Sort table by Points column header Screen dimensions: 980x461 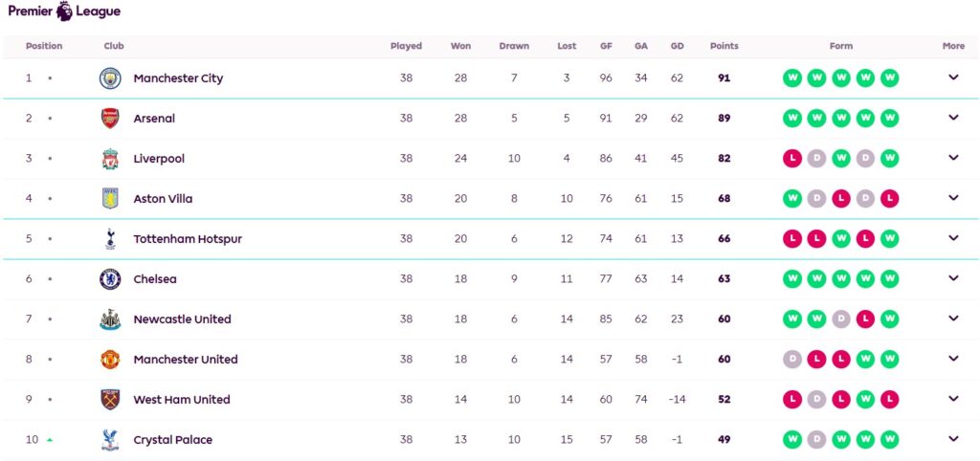pyautogui.click(x=724, y=46)
